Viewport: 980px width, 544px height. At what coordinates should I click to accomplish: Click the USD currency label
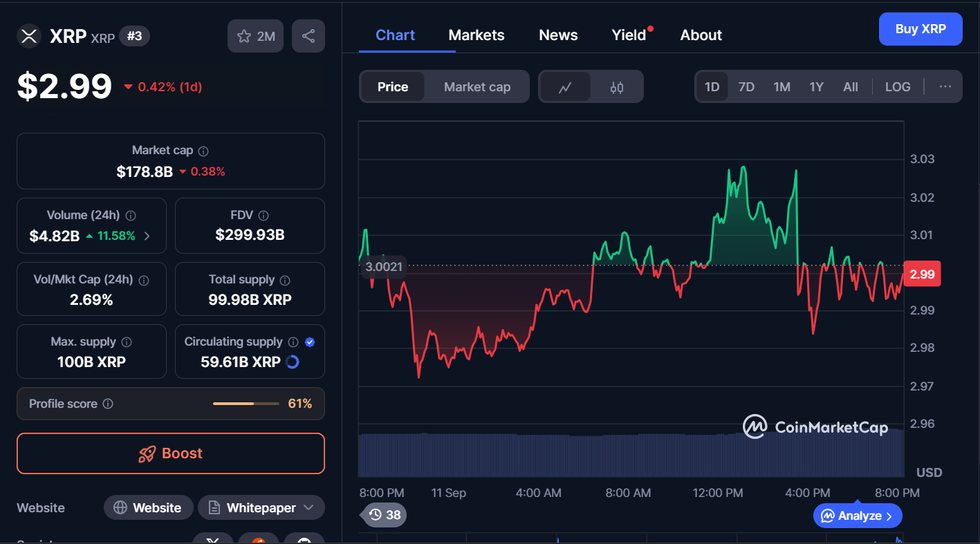click(930, 473)
